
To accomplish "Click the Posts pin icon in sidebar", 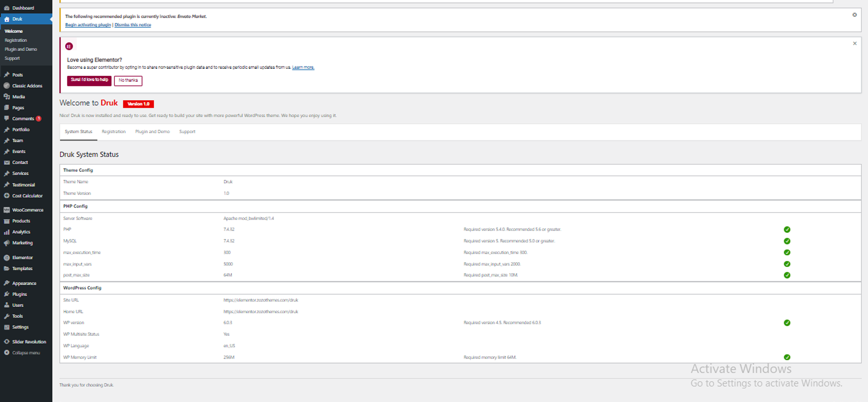I will coord(6,75).
